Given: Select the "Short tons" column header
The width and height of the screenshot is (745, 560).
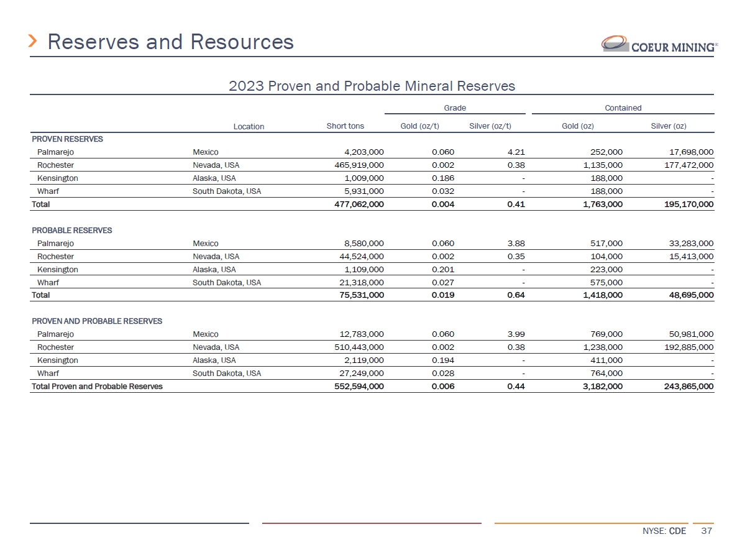Looking at the screenshot, I should point(345,126).
